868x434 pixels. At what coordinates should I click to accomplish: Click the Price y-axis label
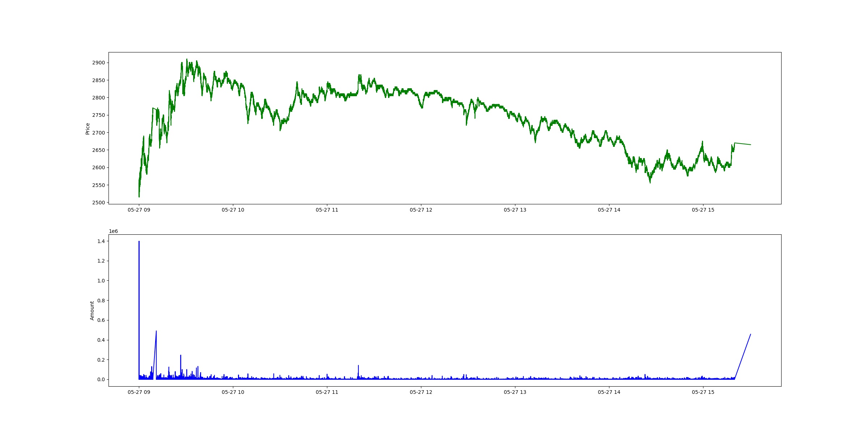(x=88, y=129)
